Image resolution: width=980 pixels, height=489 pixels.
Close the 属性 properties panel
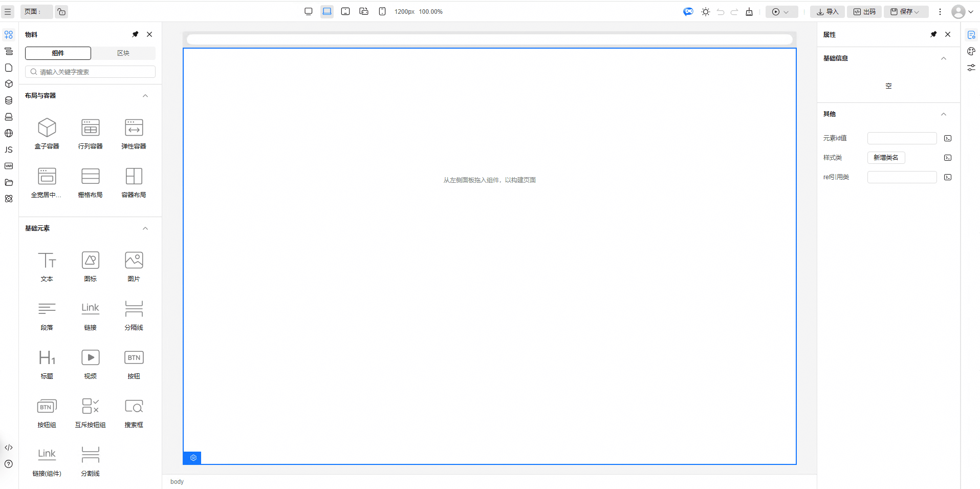[x=948, y=34]
